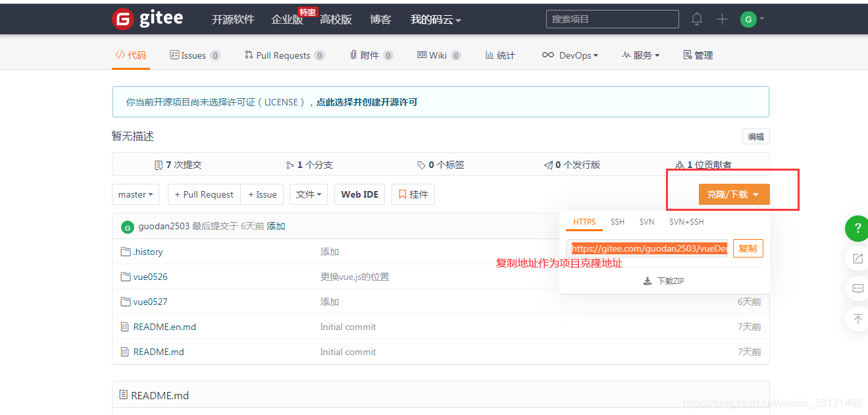The width and height of the screenshot is (868, 415).
Task: Click the back-to-top arrow icon
Action: tap(857, 319)
